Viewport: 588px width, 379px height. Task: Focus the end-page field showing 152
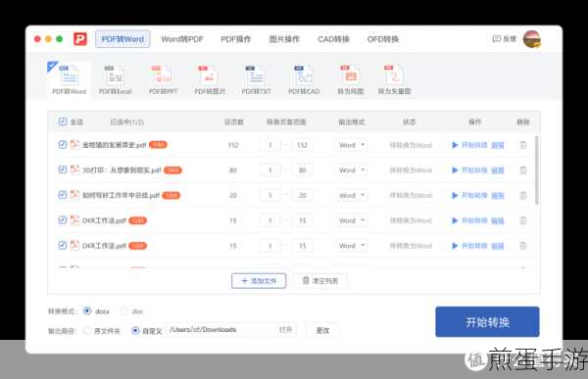point(302,145)
